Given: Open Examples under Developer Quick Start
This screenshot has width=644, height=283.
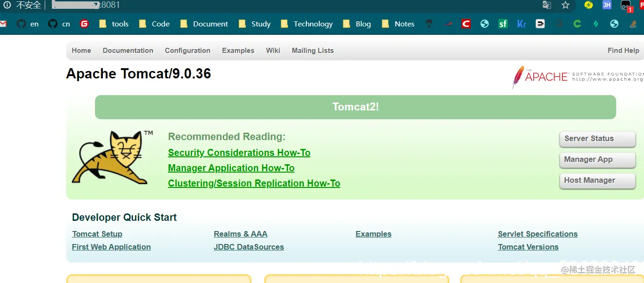Looking at the screenshot, I should (x=373, y=234).
